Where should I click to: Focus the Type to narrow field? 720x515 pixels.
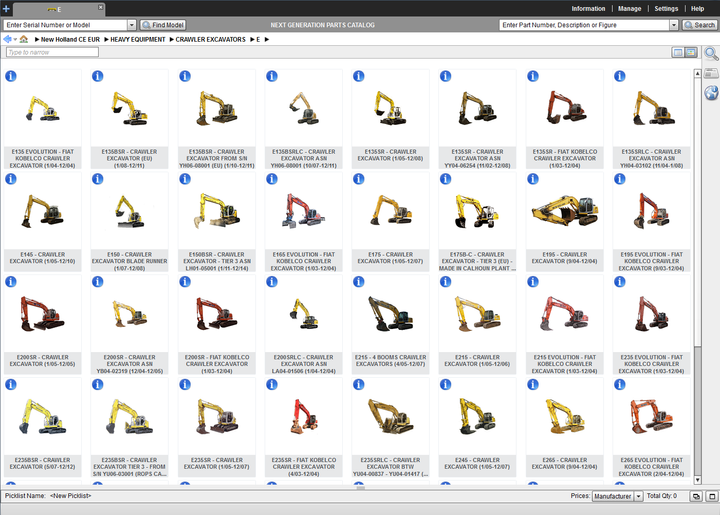coord(52,52)
